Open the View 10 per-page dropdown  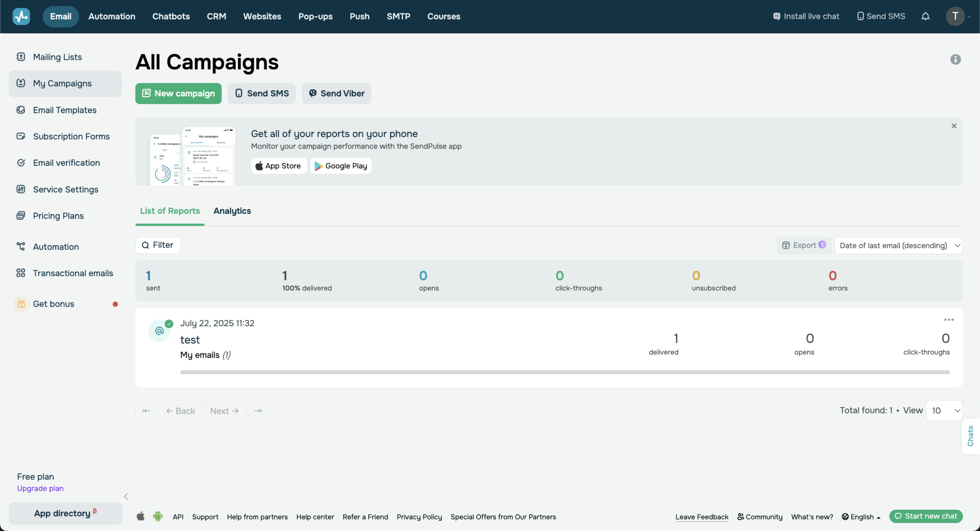[x=944, y=411]
